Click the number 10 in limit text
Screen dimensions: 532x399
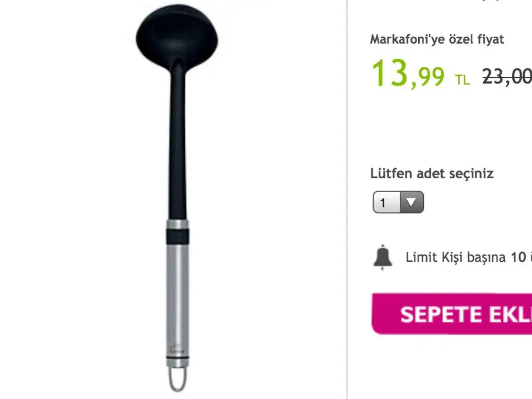518,257
